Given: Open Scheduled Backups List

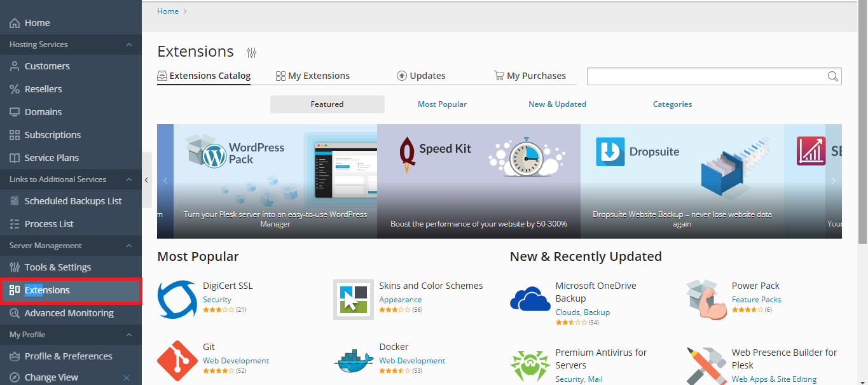Looking at the screenshot, I should coord(71,201).
